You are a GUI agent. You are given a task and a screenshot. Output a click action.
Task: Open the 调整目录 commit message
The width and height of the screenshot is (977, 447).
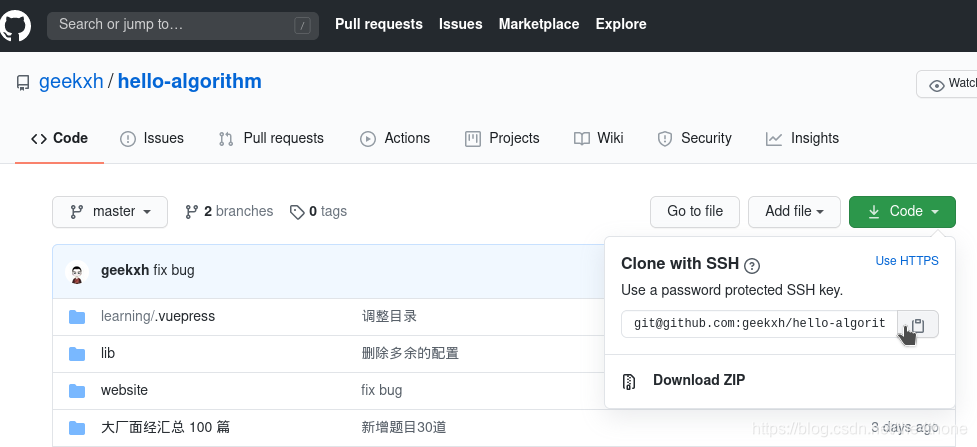pyautogui.click(x=389, y=317)
